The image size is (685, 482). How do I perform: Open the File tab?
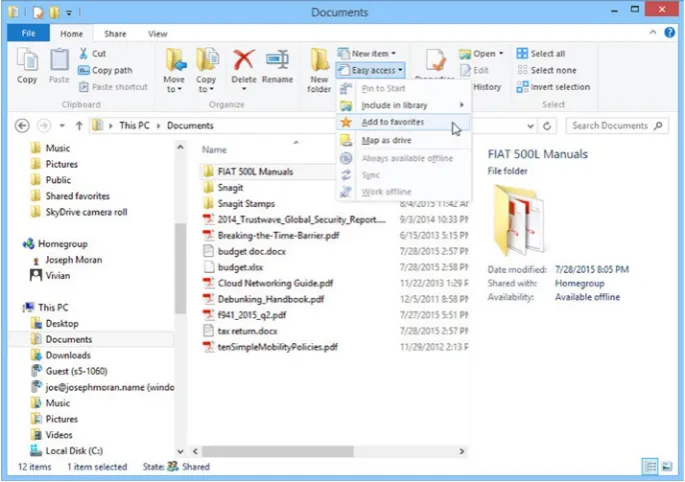(28, 33)
